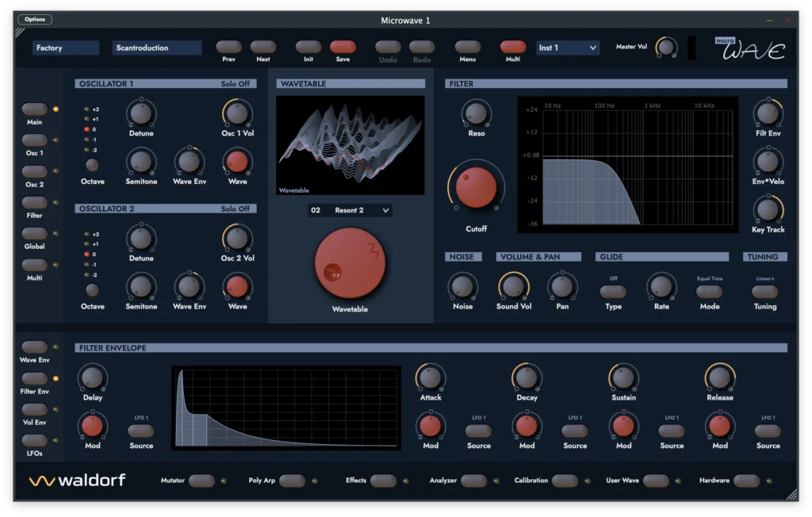This screenshot has height=517, width=812.
Task: Click the Release Mod Source selector
Action: tap(768, 431)
